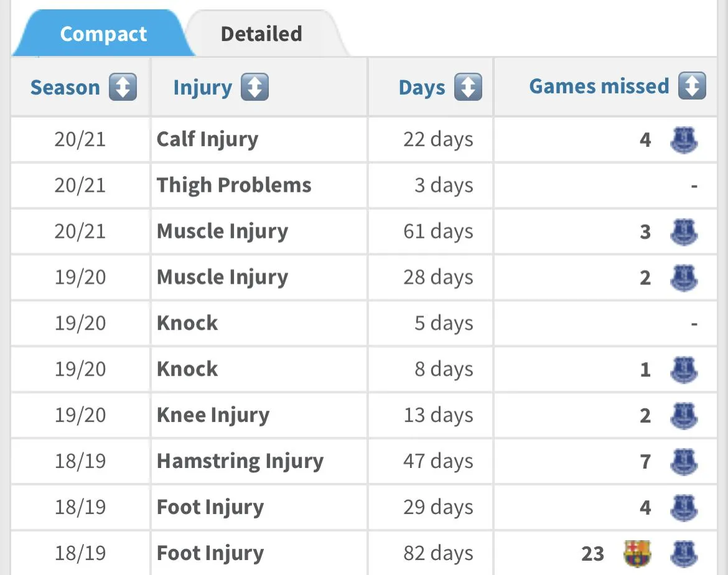
Task: Click the Injury column header text
Action: coord(202,88)
